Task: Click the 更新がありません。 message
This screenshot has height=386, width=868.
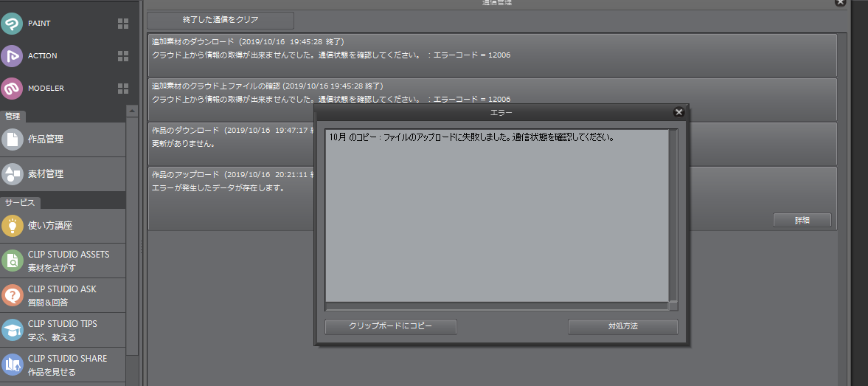Action: pos(184,144)
